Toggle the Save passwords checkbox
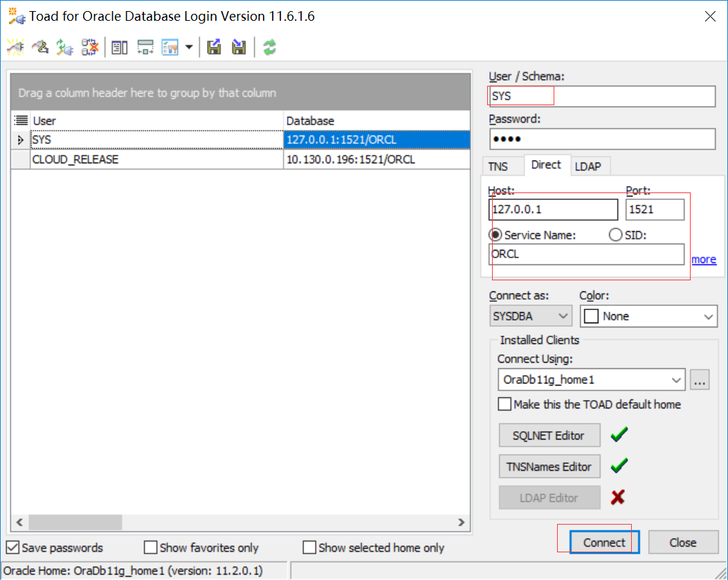Screen dimensions: 728x580 click(12, 547)
